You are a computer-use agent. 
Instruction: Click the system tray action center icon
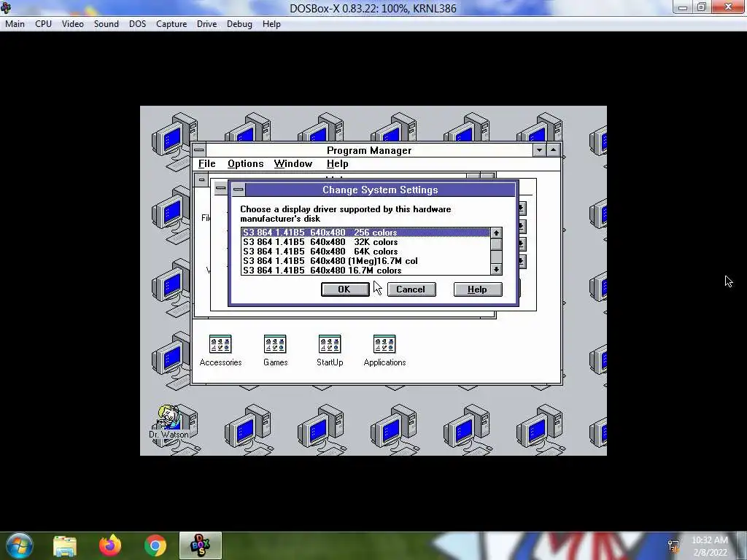click(673, 545)
